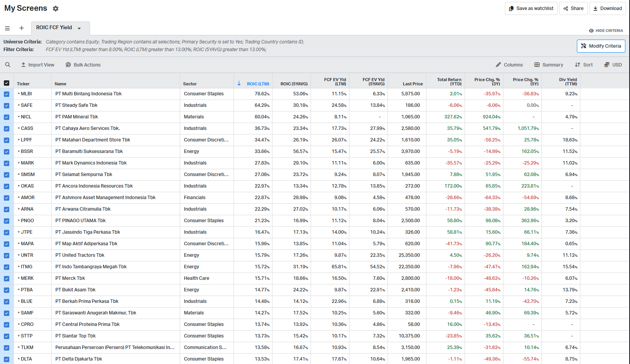Click the FCF EV Yld (5YAVG) header
The width and height of the screenshot is (630, 364).
pyautogui.click(x=373, y=81)
